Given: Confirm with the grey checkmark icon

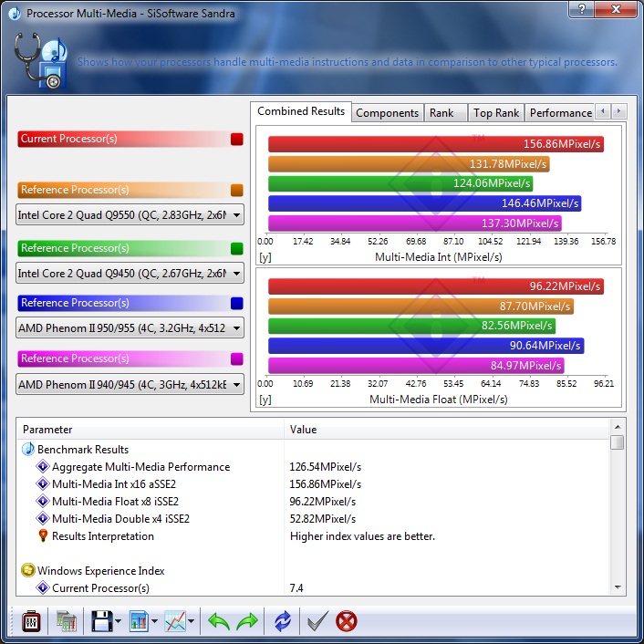Looking at the screenshot, I should (x=317, y=621).
